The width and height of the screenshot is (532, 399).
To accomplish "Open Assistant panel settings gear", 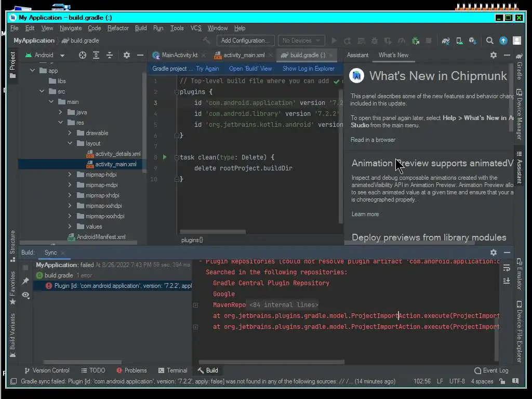I will tap(494, 55).
